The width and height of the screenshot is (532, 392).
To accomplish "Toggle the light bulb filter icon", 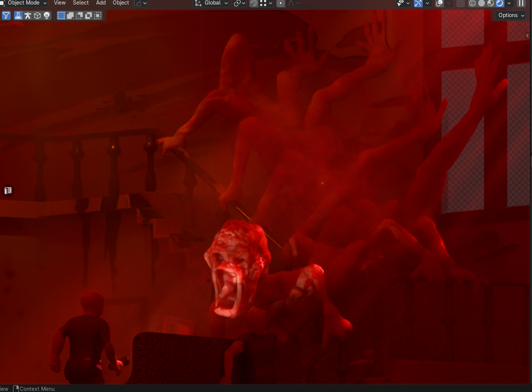I will 47,16.
